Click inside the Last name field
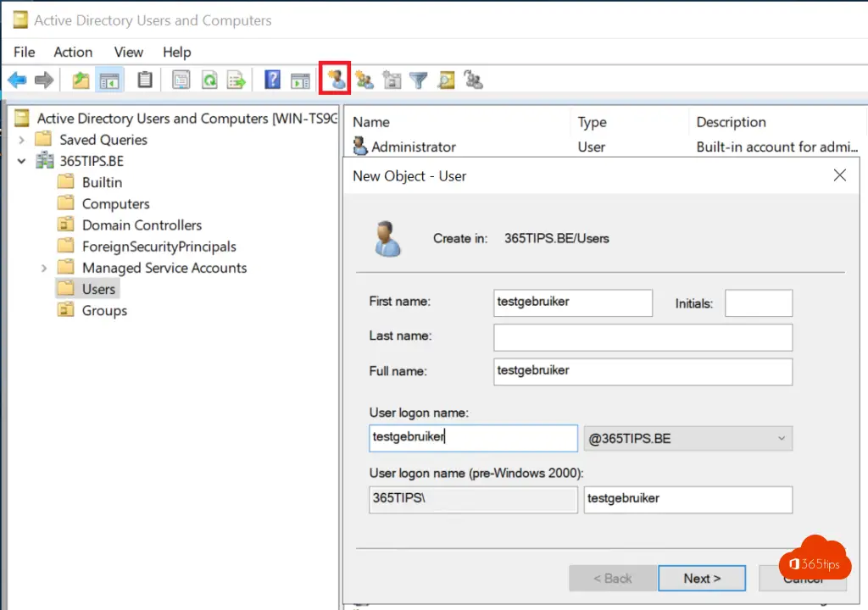The height and width of the screenshot is (610, 868). click(x=643, y=337)
